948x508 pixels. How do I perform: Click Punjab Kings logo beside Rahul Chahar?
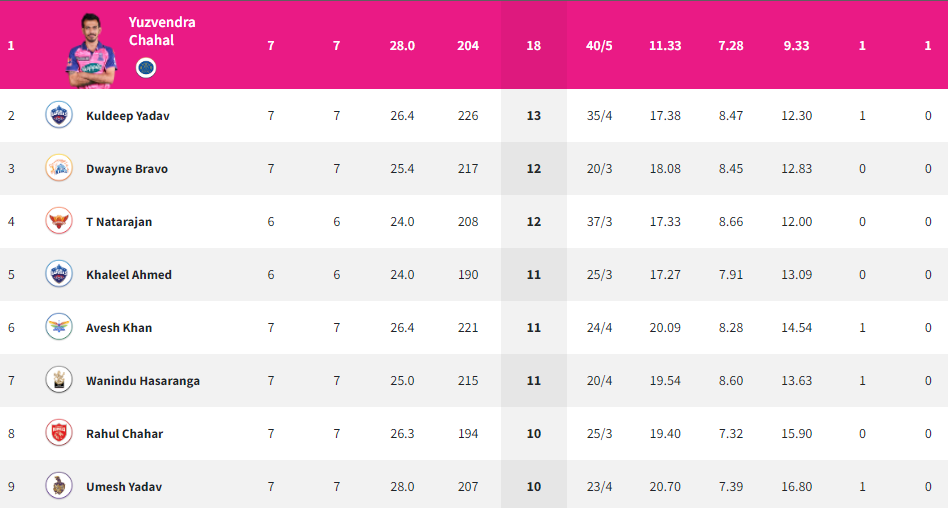point(59,433)
